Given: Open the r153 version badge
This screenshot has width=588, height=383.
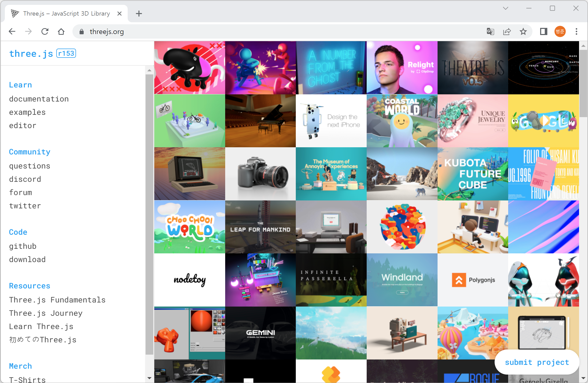Looking at the screenshot, I should pos(66,53).
